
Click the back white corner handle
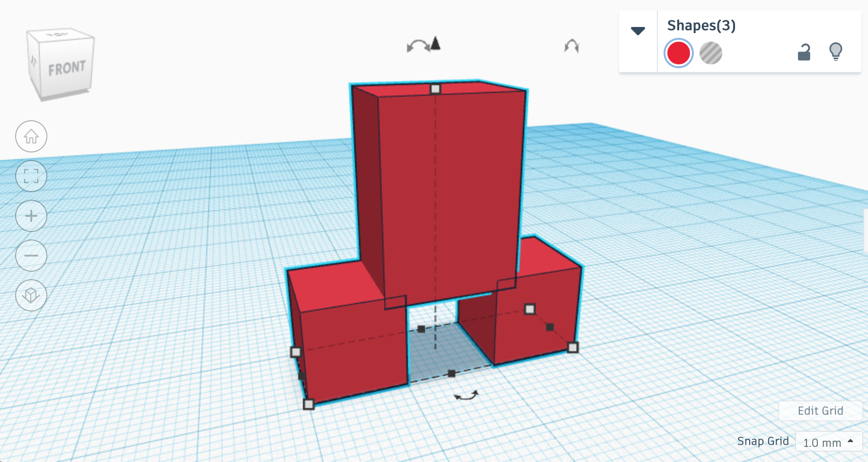530,309
